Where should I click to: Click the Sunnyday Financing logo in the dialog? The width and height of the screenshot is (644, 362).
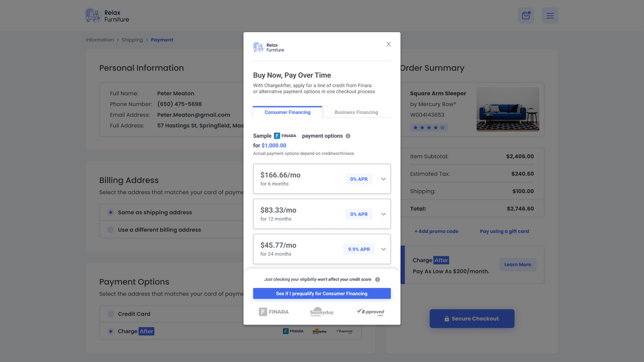coord(322,312)
